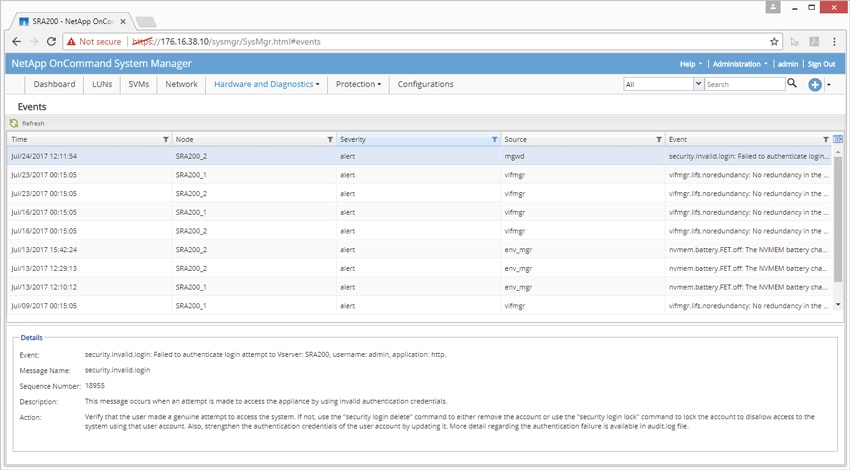The width and height of the screenshot is (850, 470).
Task: Open the Configurations tab
Action: (425, 84)
